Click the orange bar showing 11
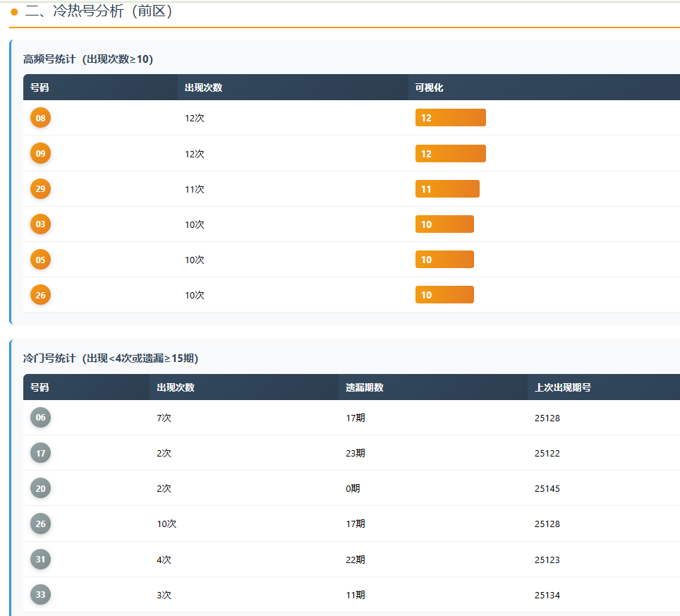Viewport: 680px width, 616px height. [447, 189]
